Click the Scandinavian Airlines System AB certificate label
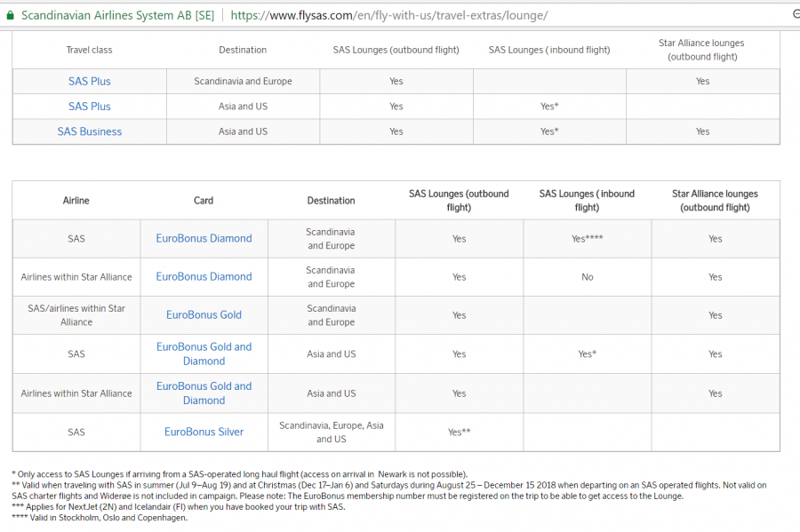This screenshot has height=532, width=800. [x=116, y=15]
